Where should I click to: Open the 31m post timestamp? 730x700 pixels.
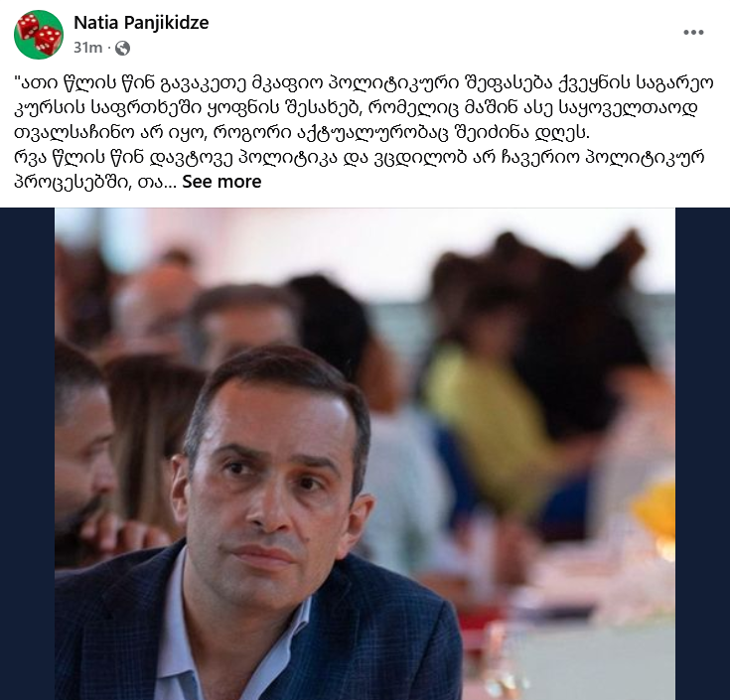click(x=88, y=48)
